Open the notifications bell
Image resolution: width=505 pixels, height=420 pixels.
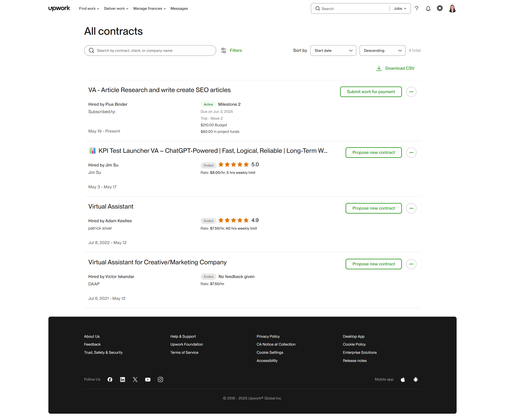pos(428,9)
